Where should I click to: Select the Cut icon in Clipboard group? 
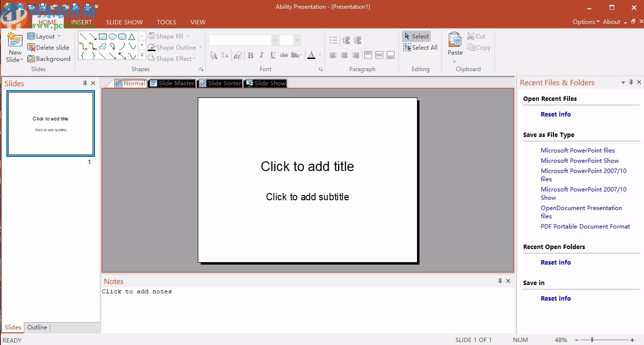471,36
